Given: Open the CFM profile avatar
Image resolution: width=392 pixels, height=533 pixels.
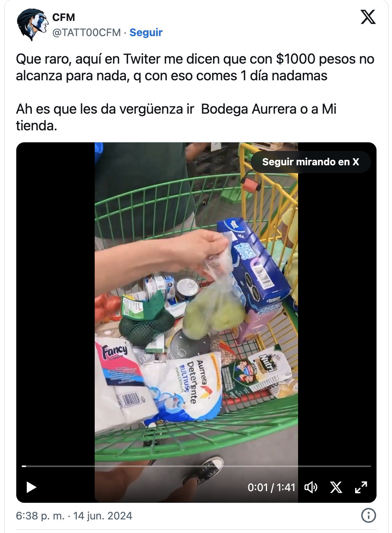Looking at the screenshot, I should [x=32, y=25].
